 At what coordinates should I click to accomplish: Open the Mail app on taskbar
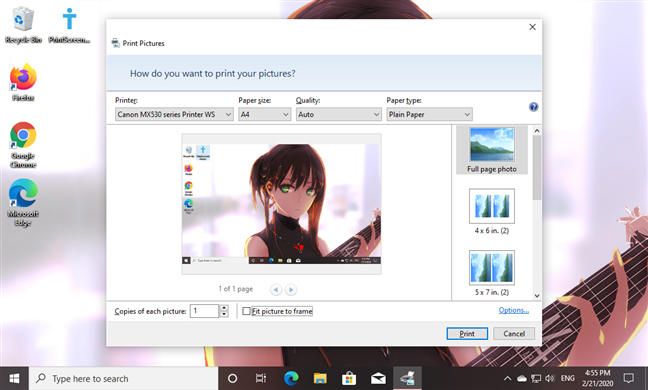(378, 378)
